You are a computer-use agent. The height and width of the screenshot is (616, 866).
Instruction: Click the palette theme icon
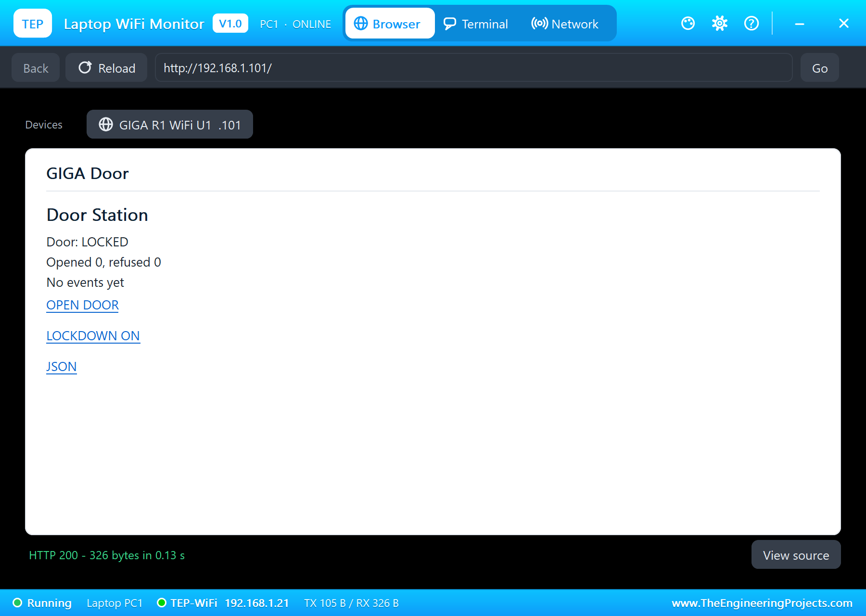(x=688, y=23)
